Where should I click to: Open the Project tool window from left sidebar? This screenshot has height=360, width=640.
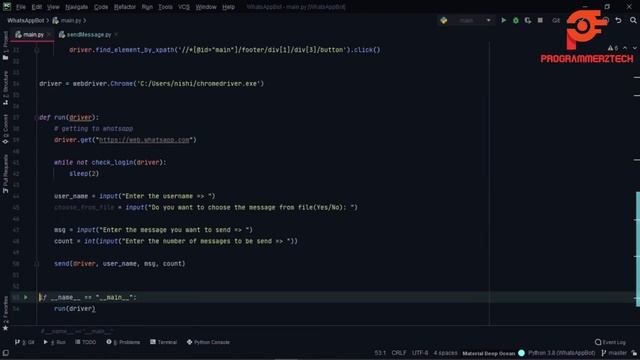(5, 45)
